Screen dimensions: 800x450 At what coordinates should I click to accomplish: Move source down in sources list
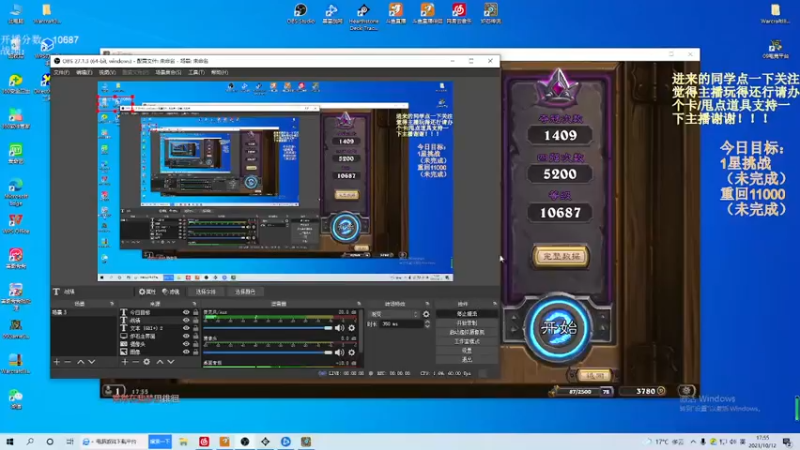pos(171,362)
